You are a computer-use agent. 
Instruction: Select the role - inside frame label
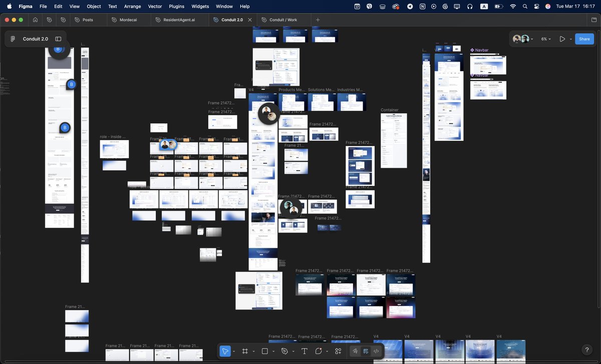click(x=113, y=137)
